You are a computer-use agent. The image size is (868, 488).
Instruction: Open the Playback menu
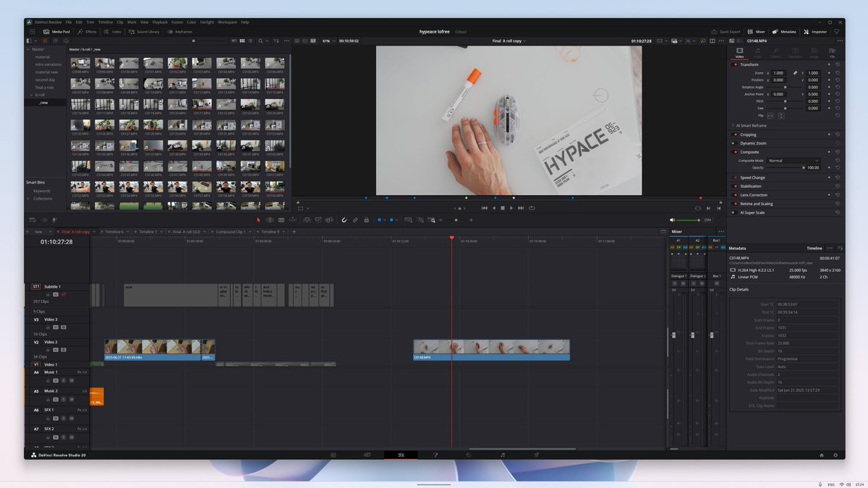(x=160, y=22)
